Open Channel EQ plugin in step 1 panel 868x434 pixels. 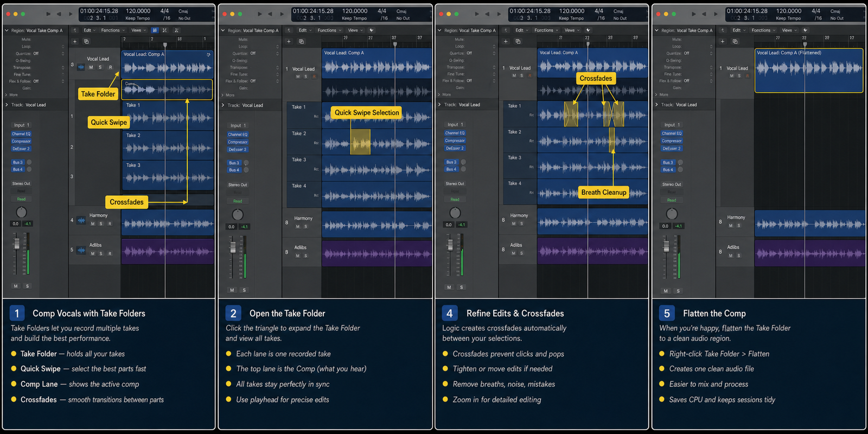pyautogui.click(x=21, y=134)
